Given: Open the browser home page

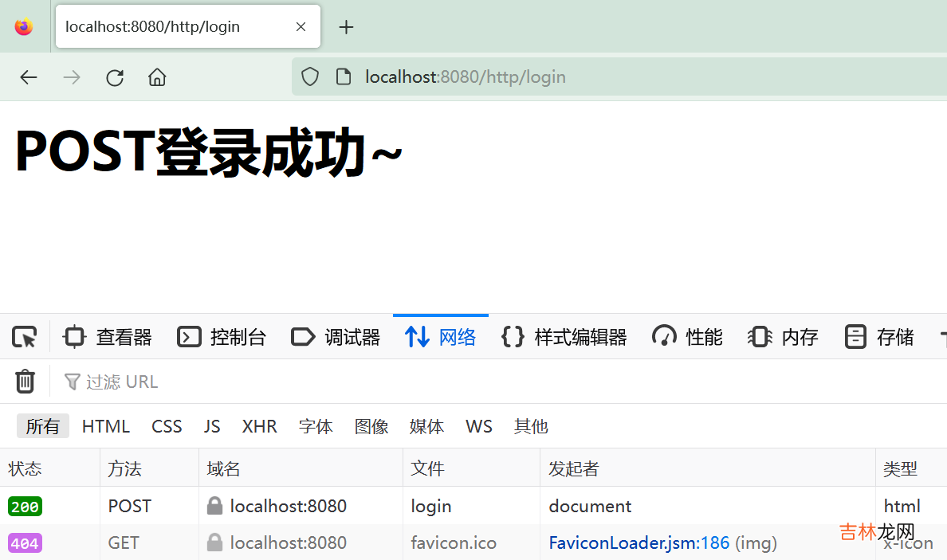Looking at the screenshot, I should click(x=157, y=77).
